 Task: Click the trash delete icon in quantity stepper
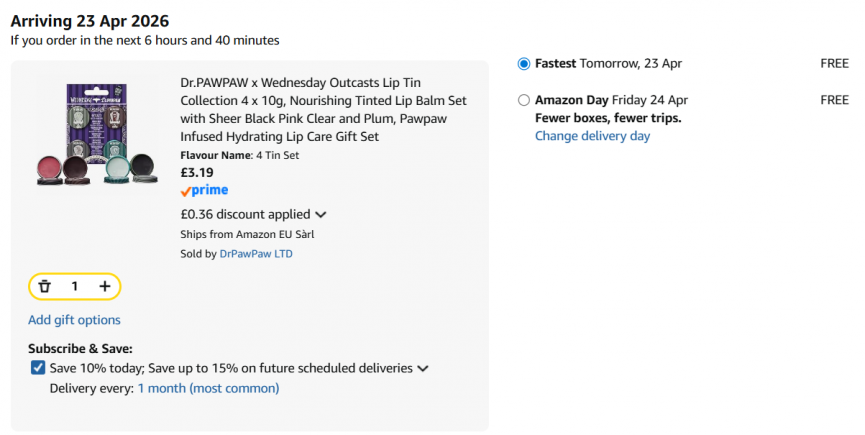[x=45, y=286]
